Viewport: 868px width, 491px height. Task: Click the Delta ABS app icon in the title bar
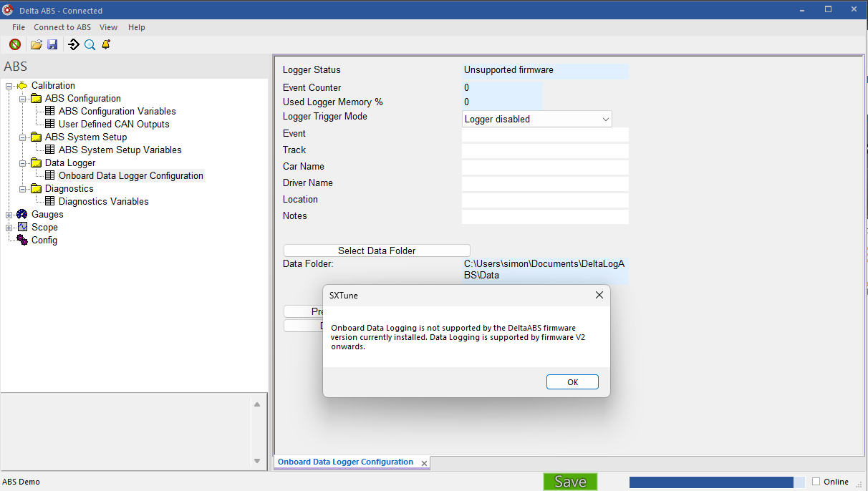[x=8, y=10]
